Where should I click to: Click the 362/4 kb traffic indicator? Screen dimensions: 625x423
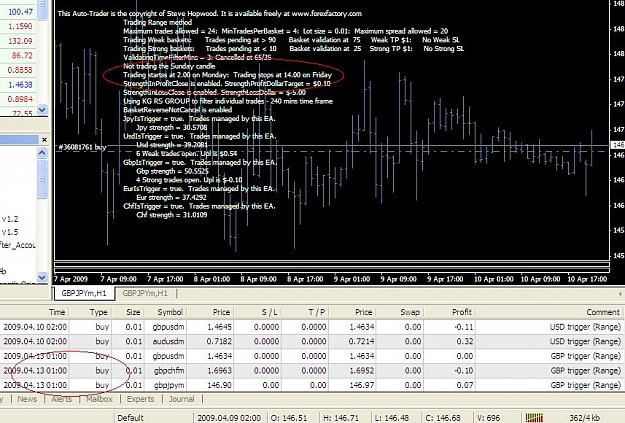[584, 418]
